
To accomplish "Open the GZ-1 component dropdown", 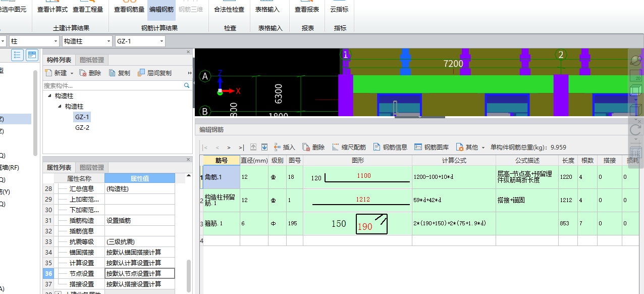I will 140,41.
